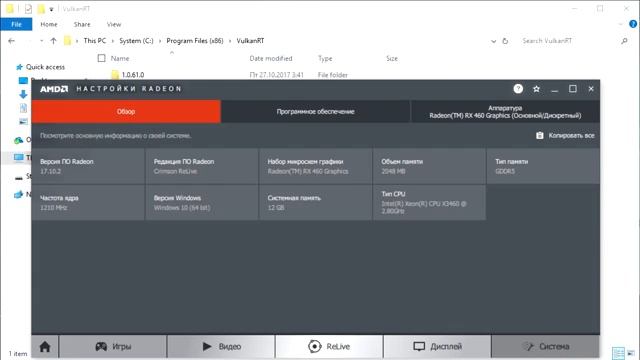
Task: Switch to the Аппаратура Radeon RX 460 tab
Action: pos(505,111)
